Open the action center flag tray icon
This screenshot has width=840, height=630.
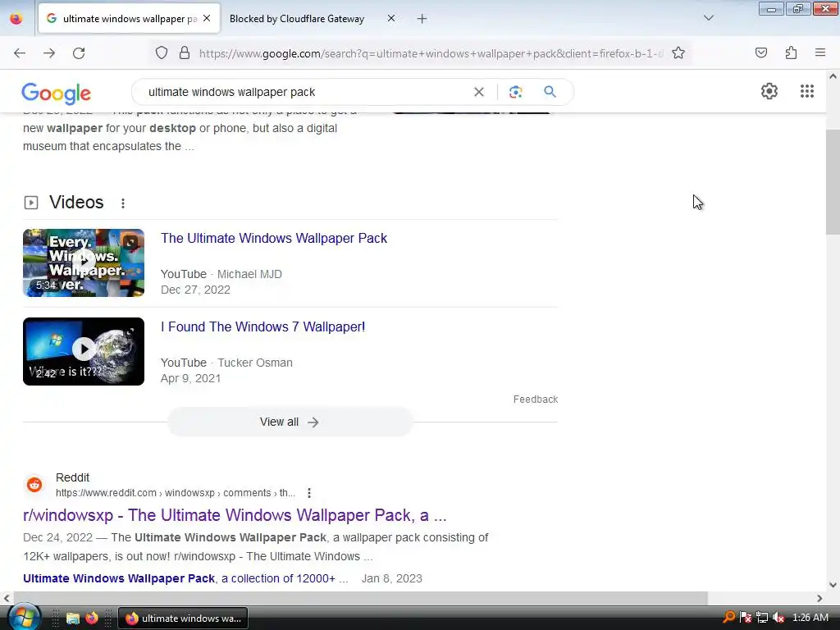point(745,618)
